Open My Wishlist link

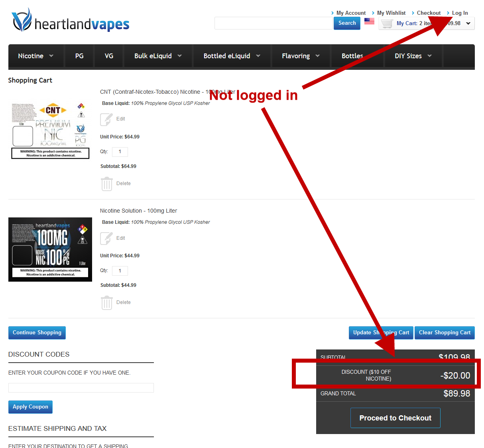[391, 13]
